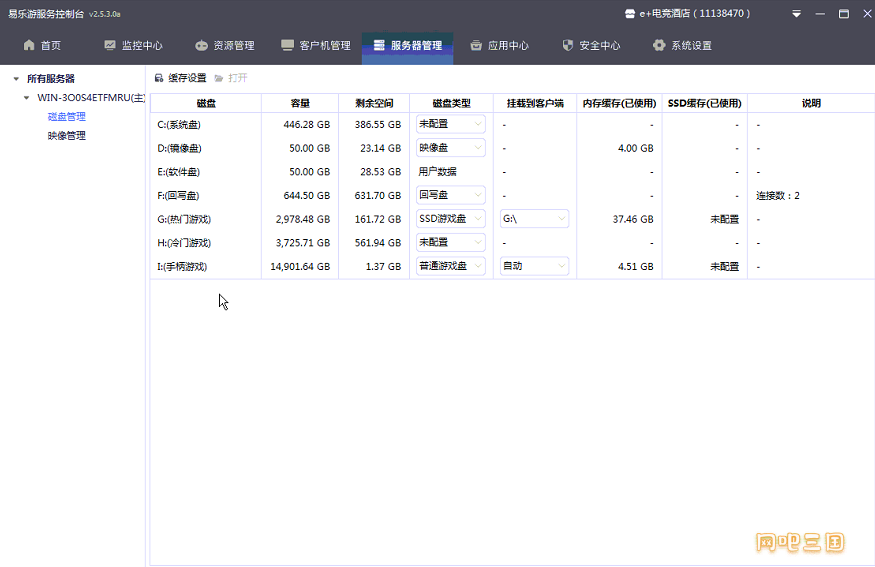
Task: Click the 剩余空间 column header
Action: click(x=374, y=103)
